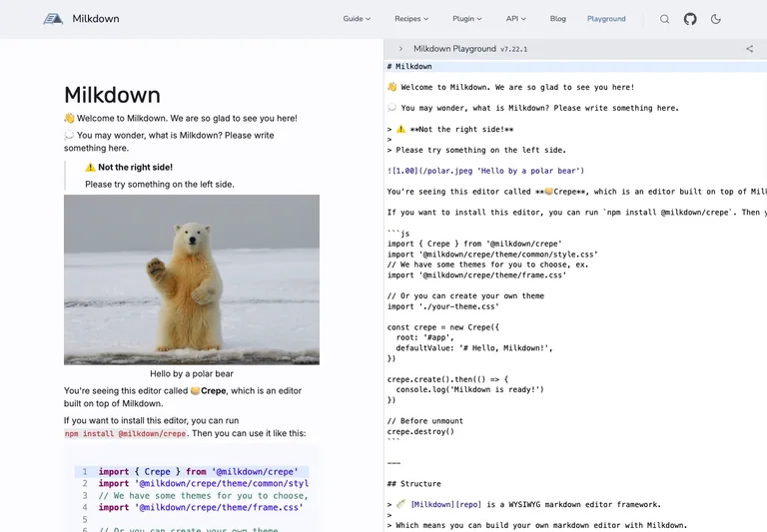
Task: Go to the Playground page
Action: [606, 19]
